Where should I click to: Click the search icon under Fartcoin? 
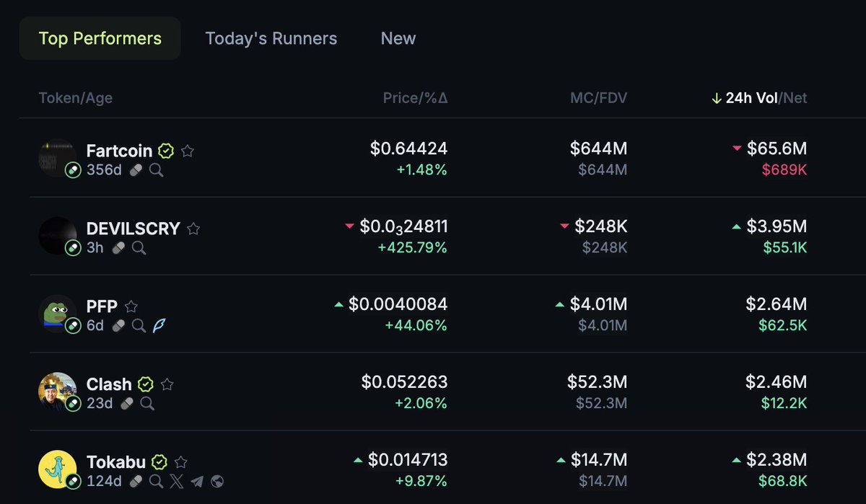click(156, 171)
